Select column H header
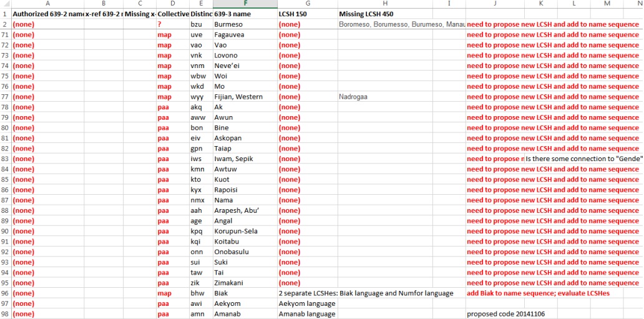The width and height of the screenshot is (644, 319). (385, 4)
